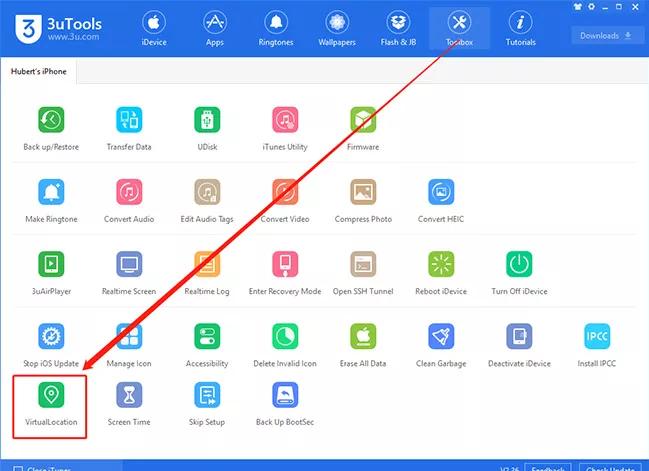Open the Tutorials section
The width and height of the screenshot is (649, 471).
point(521,29)
